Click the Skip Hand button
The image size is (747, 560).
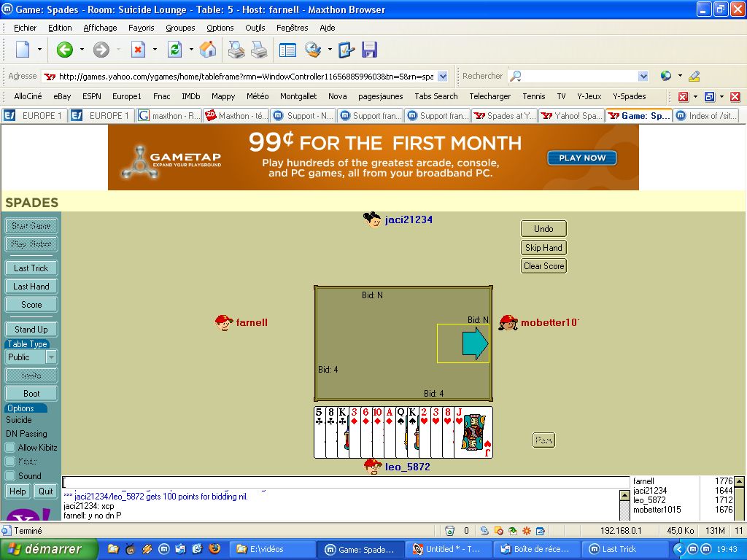click(x=543, y=248)
